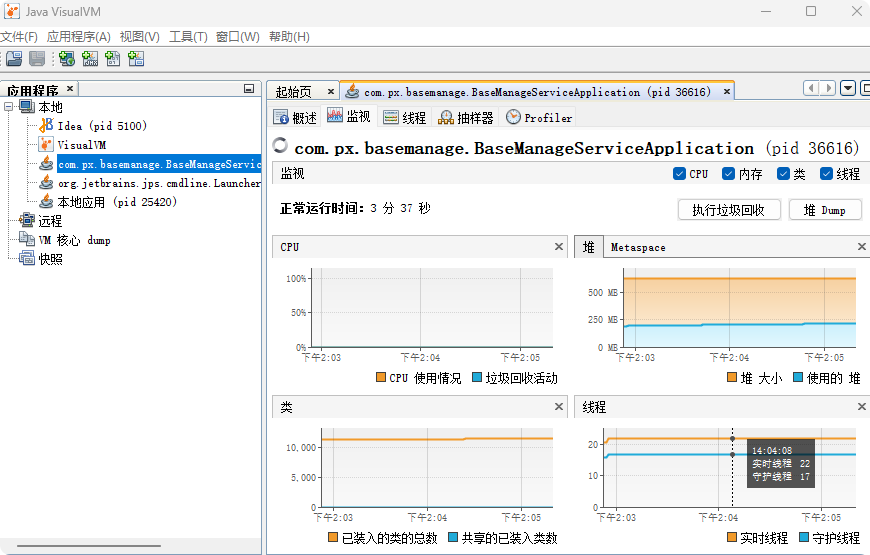Screen dimensions: 870x555
Task: Open the document list dropdown arrow
Action: coord(848,88)
